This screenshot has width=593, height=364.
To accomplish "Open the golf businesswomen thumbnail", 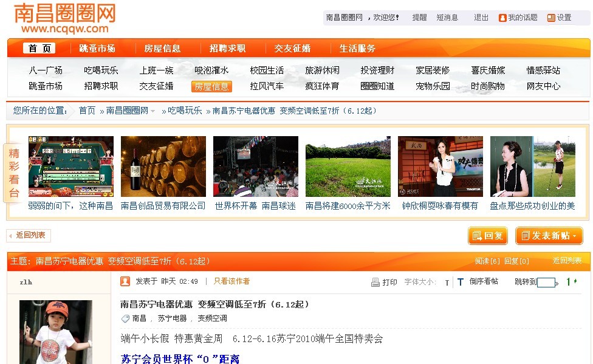I will click(x=532, y=167).
